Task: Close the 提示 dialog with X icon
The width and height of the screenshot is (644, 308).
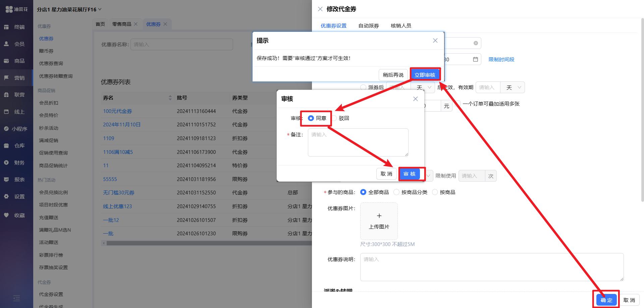Action: tap(435, 41)
